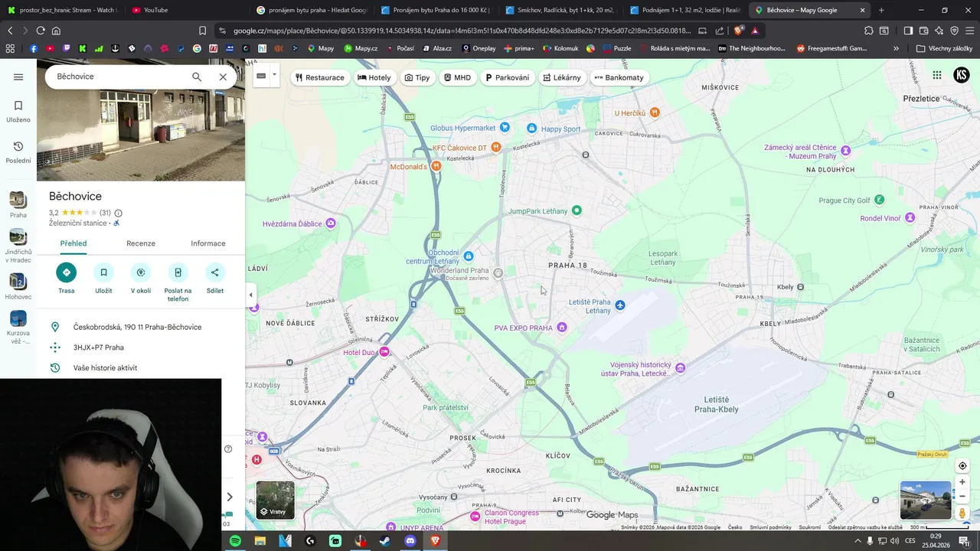Open Steam from the taskbar
This screenshot has width=980, height=551.
[385, 540]
